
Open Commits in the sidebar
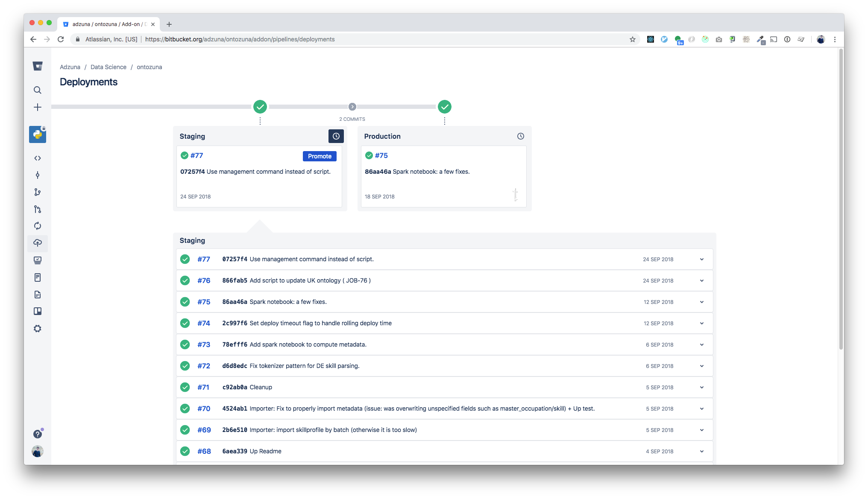38,175
